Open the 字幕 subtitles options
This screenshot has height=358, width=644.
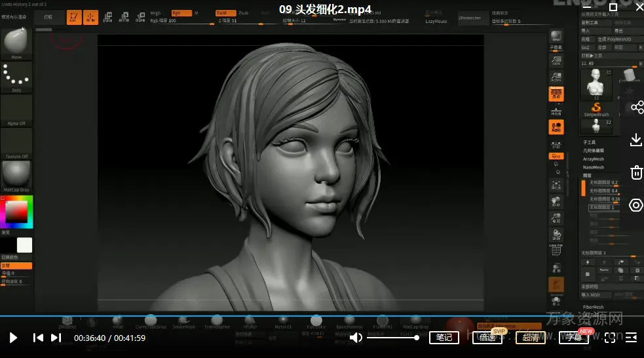[x=573, y=338]
